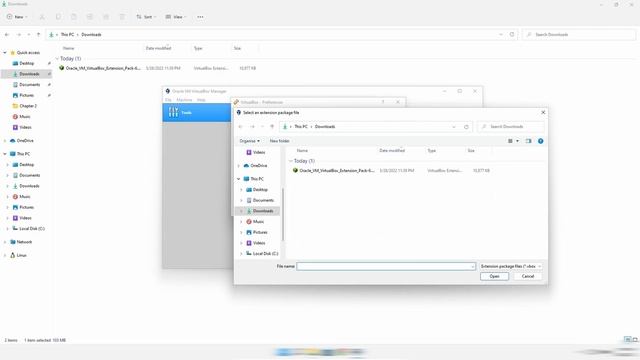The width and height of the screenshot is (640, 360).
Task: Expand OneDrive in the dialog tree
Action: pyautogui.click(x=239, y=166)
